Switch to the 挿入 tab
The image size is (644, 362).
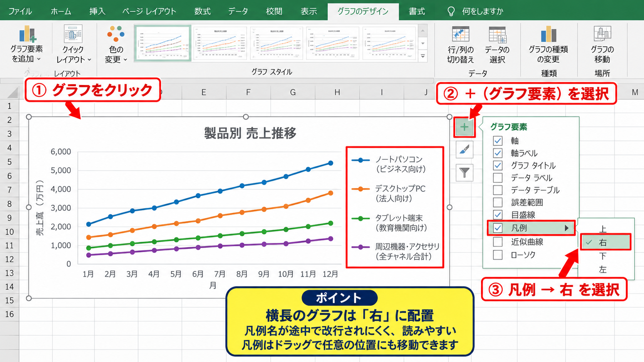click(97, 11)
